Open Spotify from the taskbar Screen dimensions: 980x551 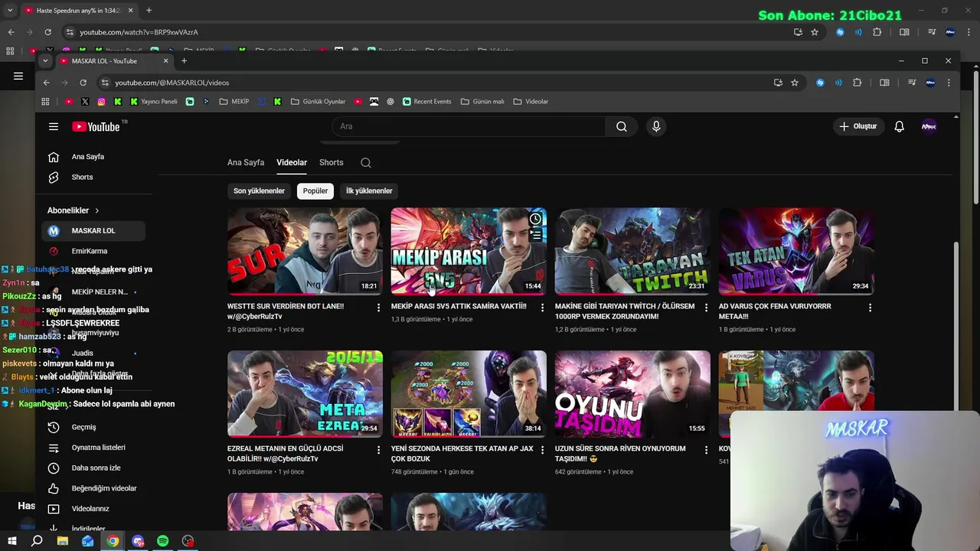click(x=162, y=541)
